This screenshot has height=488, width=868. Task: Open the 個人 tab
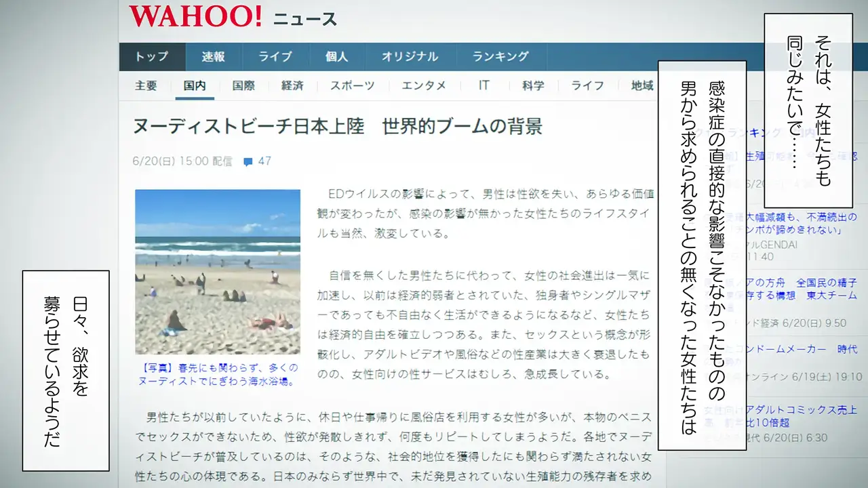(x=336, y=57)
